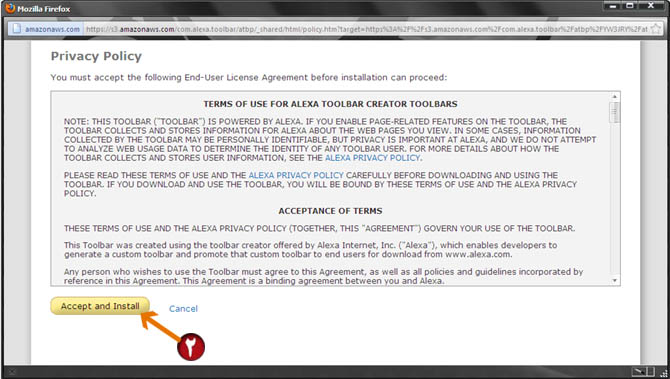Click the license scrollbar up arrow
The width and height of the screenshot is (670, 379).
click(x=614, y=97)
